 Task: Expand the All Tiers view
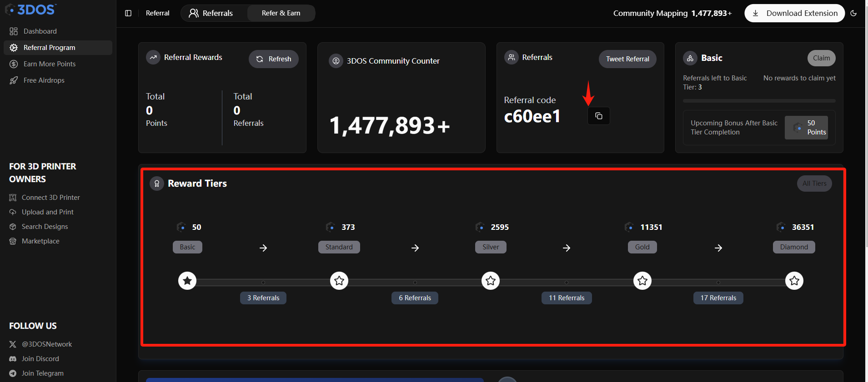(814, 184)
